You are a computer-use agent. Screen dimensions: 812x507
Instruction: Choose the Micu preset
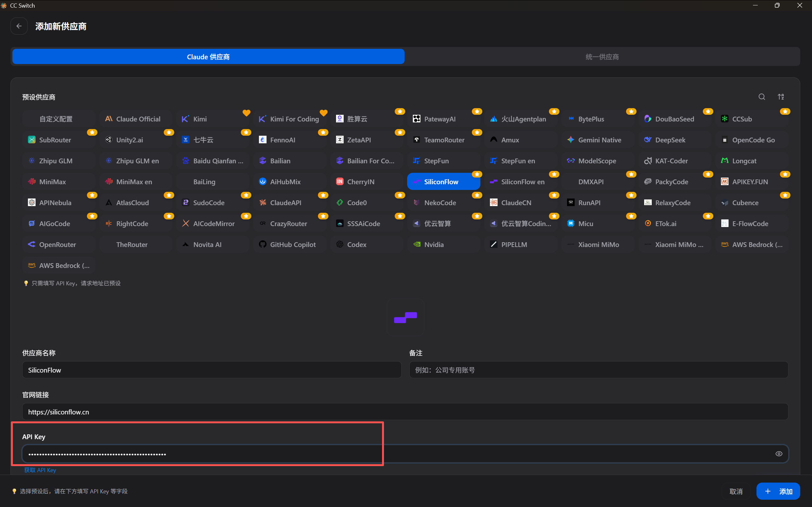(598, 223)
